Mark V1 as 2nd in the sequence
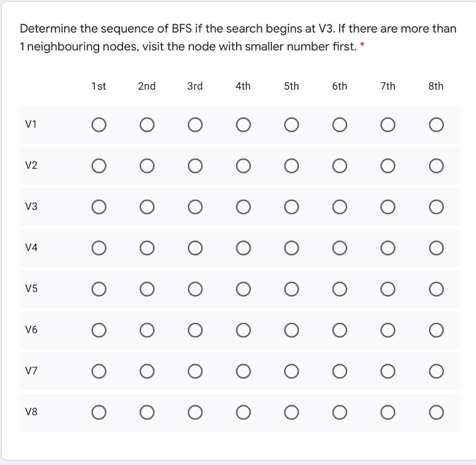This screenshot has height=465, width=476. [147, 125]
